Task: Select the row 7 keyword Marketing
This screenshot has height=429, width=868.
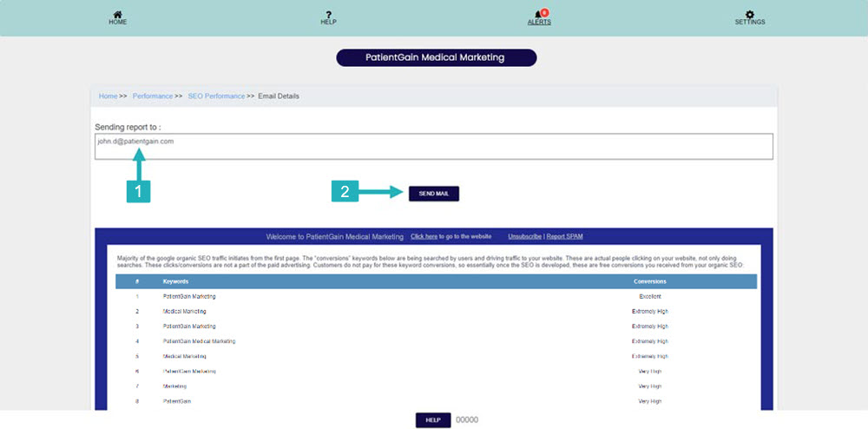Action: click(174, 386)
